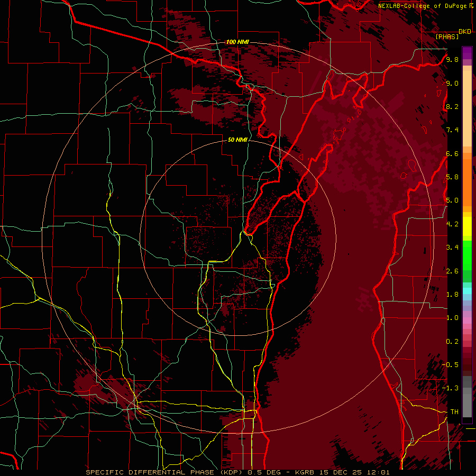Click the 9.8 scale value
This screenshot has width=476, height=476.
click(452, 59)
